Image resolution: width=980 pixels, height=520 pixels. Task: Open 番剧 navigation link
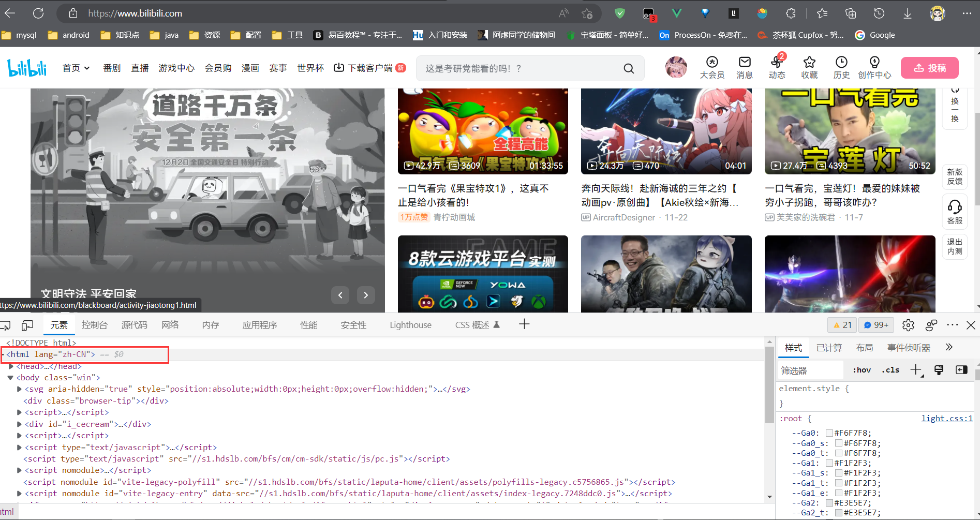point(112,68)
